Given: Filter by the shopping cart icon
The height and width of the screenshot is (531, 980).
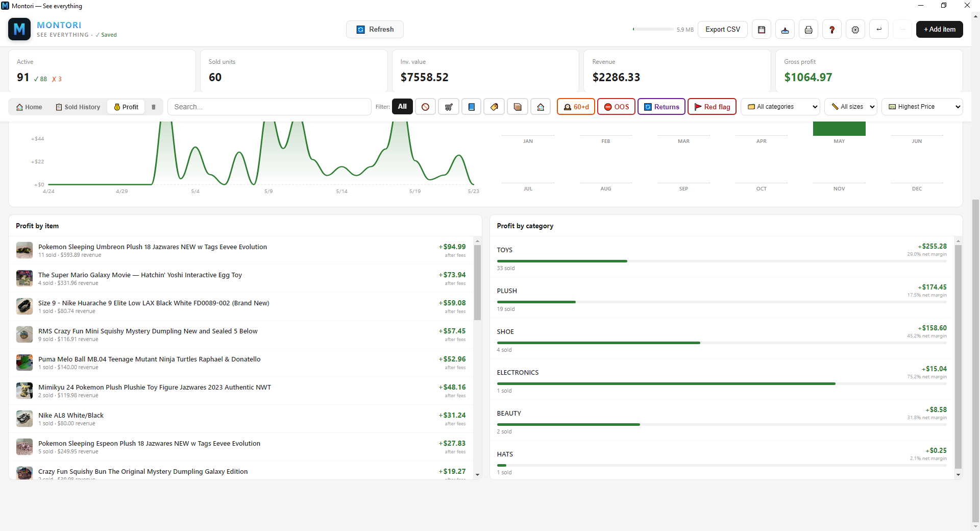Looking at the screenshot, I should click(x=449, y=107).
